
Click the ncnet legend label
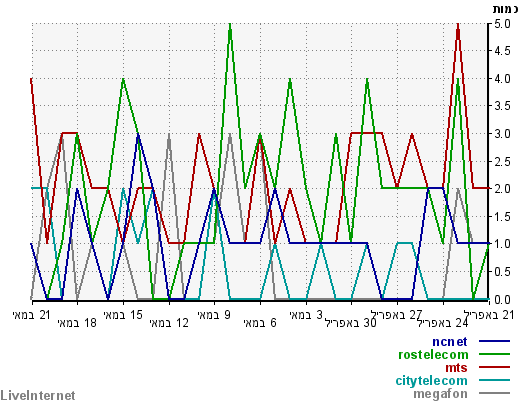[450, 342]
